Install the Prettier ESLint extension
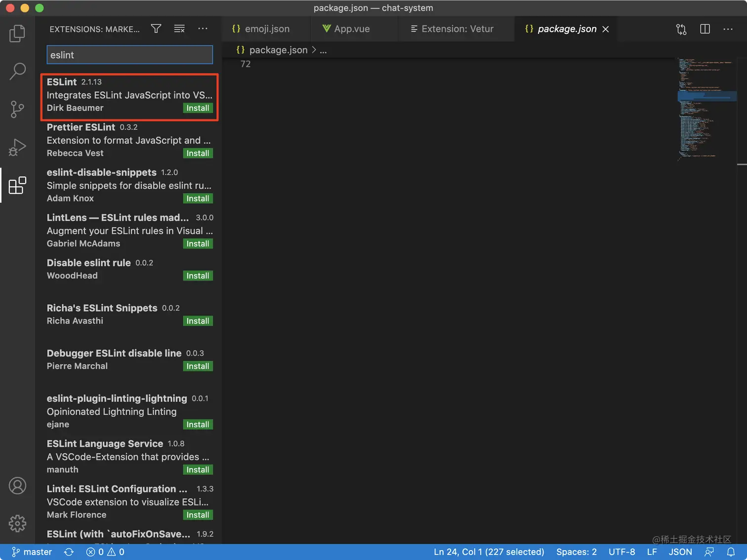747x560 pixels. tap(198, 154)
